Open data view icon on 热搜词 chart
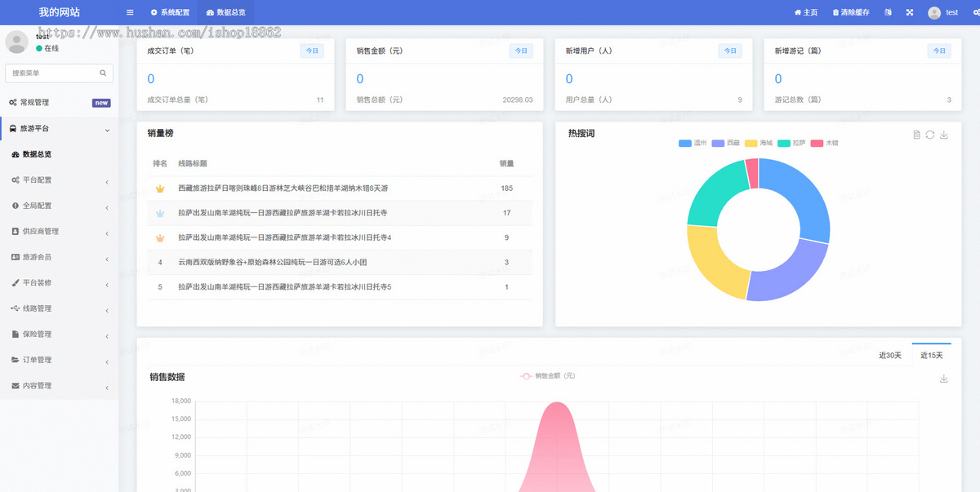980x492 pixels. [916, 135]
